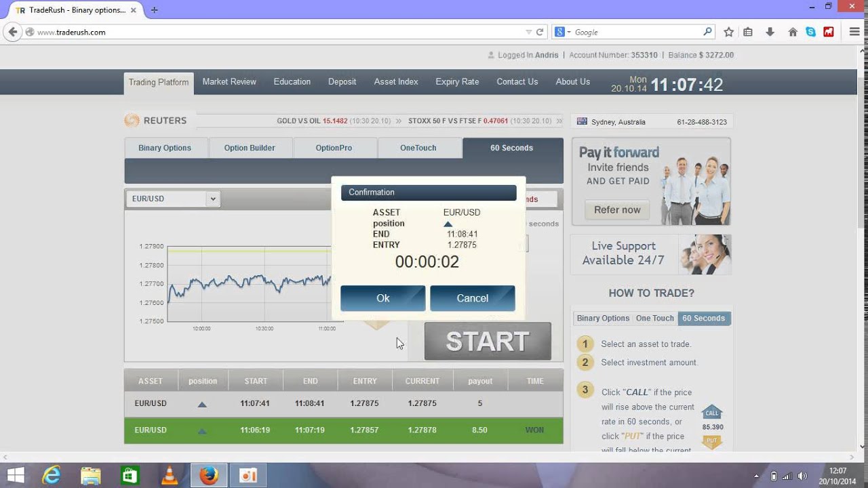Click the browser Back arrow button
The image size is (868, 488).
[x=13, y=32]
